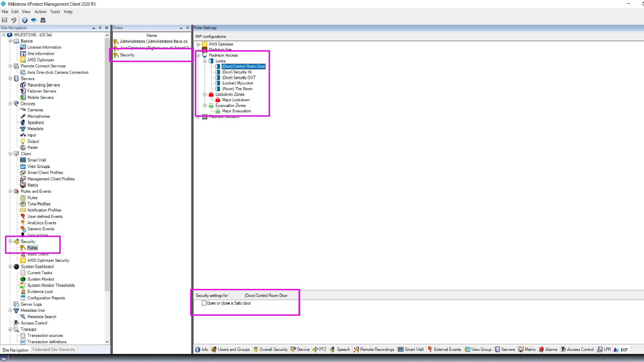Collapse the Security node in Site Navigation
Viewport: 644px width, 362px height.
pyautogui.click(x=10, y=242)
